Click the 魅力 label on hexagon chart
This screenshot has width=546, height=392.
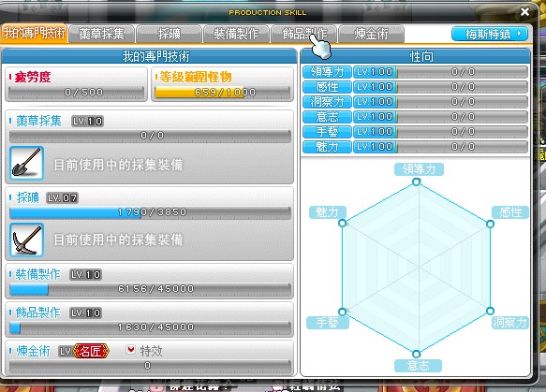click(x=328, y=212)
